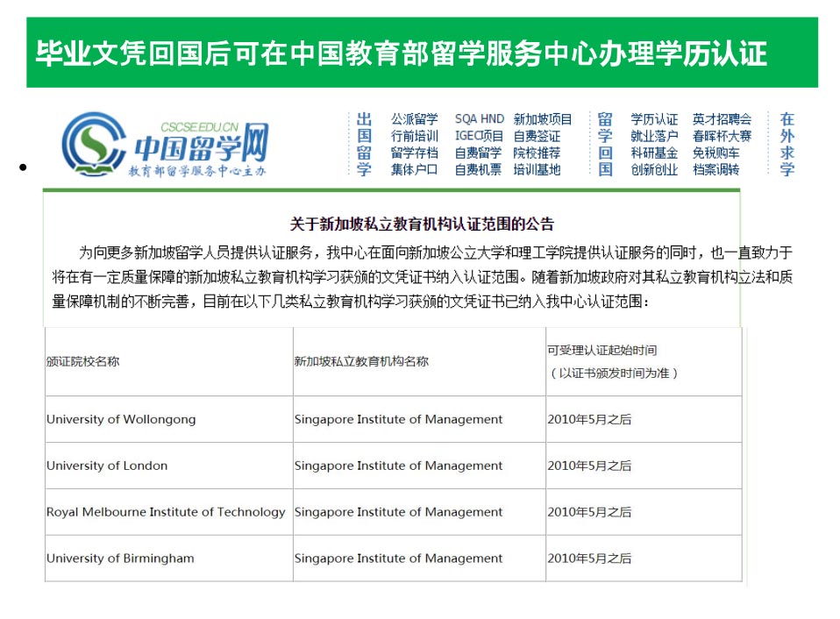This screenshot has width=840, height=619.
Task: Select the 自费留学 menu item
Action: tap(479, 153)
